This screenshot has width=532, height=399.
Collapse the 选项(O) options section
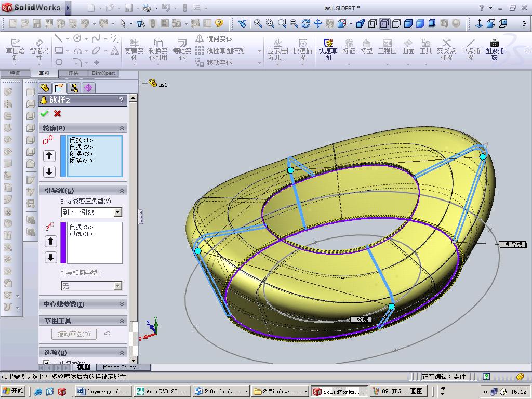coord(122,353)
